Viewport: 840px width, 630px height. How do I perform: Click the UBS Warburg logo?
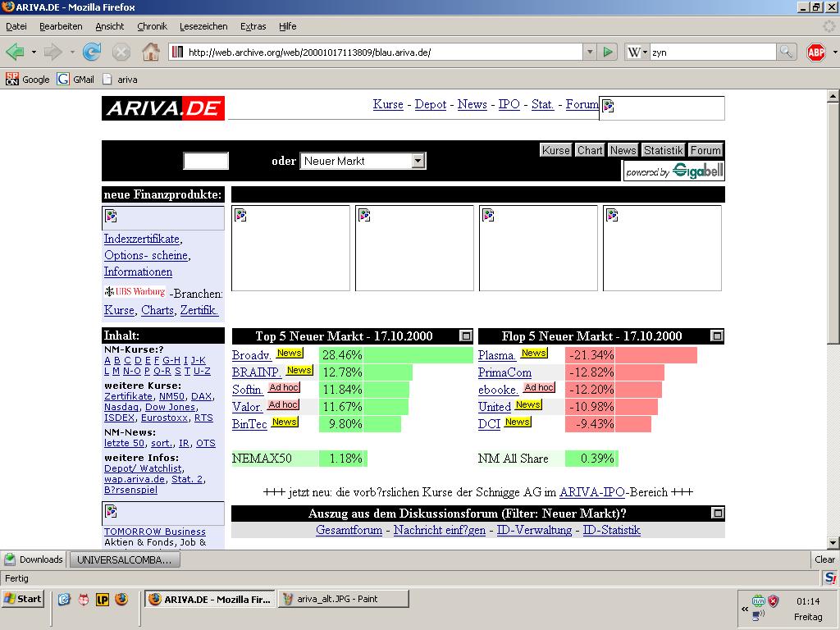[x=135, y=291]
